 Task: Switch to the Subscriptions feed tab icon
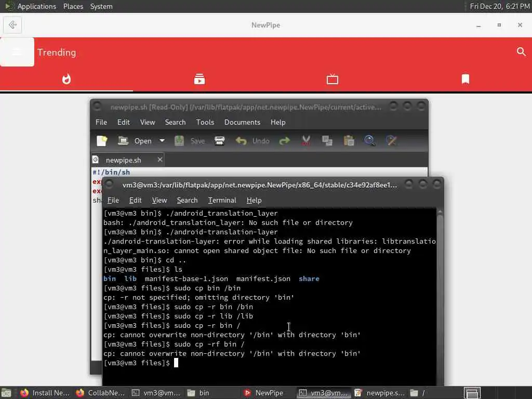point(199,79)
